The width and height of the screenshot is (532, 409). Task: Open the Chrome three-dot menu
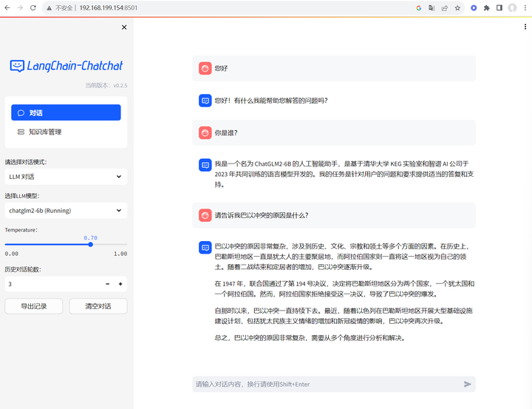(525, 8)
